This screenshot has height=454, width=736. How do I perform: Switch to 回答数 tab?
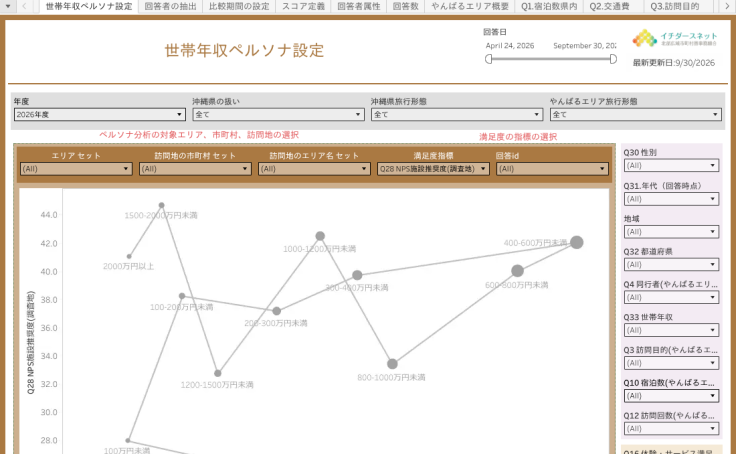406,6
